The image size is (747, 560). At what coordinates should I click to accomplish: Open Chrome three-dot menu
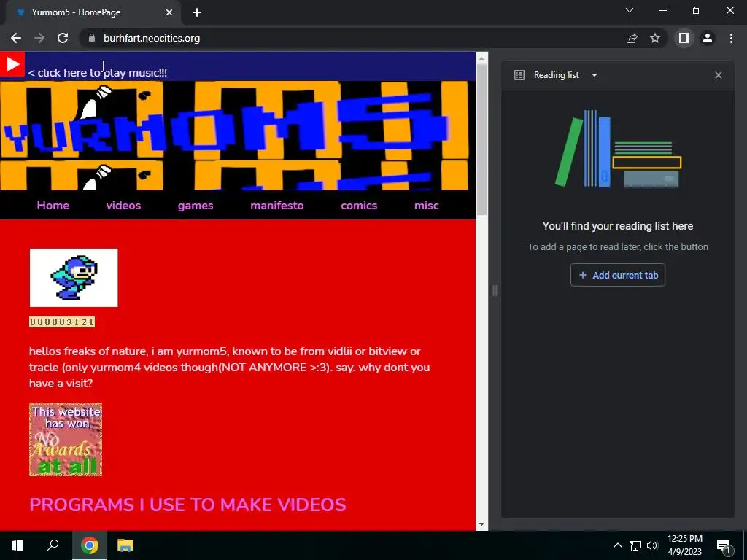pos(731,38)
